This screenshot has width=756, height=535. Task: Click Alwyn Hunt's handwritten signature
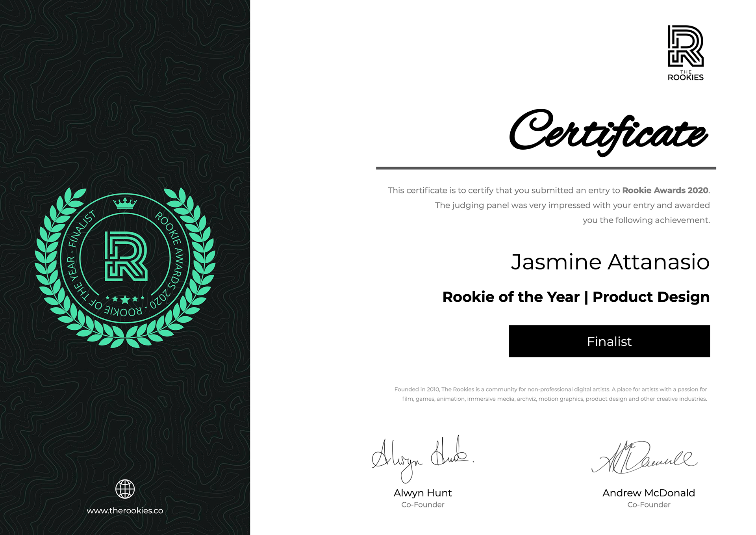coord(422,459)
